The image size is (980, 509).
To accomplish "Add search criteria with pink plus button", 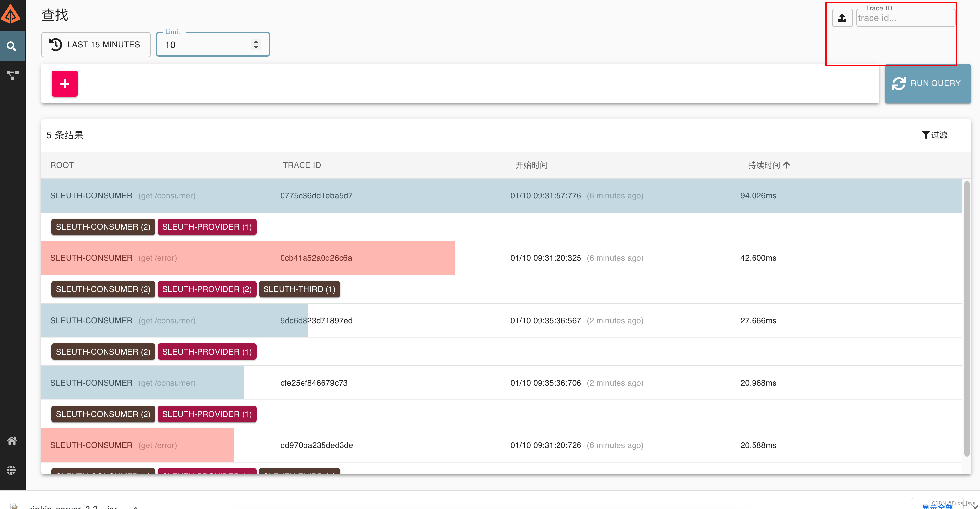I will 65,83.
